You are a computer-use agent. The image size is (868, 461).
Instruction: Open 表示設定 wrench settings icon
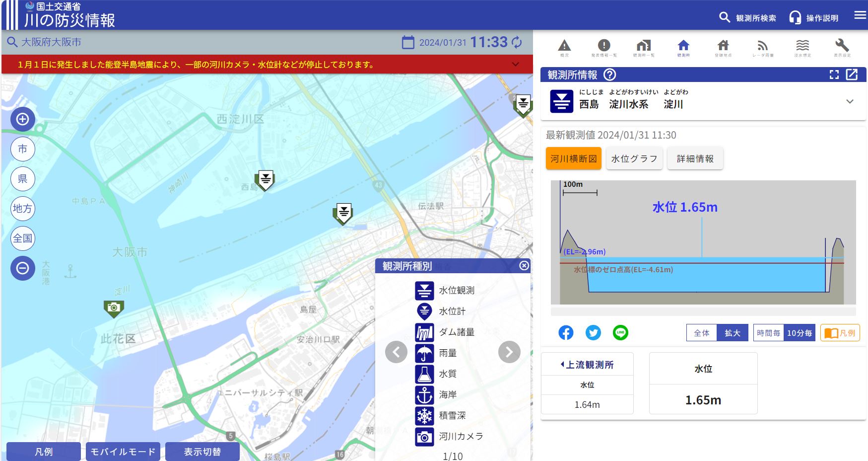[842, 47]
